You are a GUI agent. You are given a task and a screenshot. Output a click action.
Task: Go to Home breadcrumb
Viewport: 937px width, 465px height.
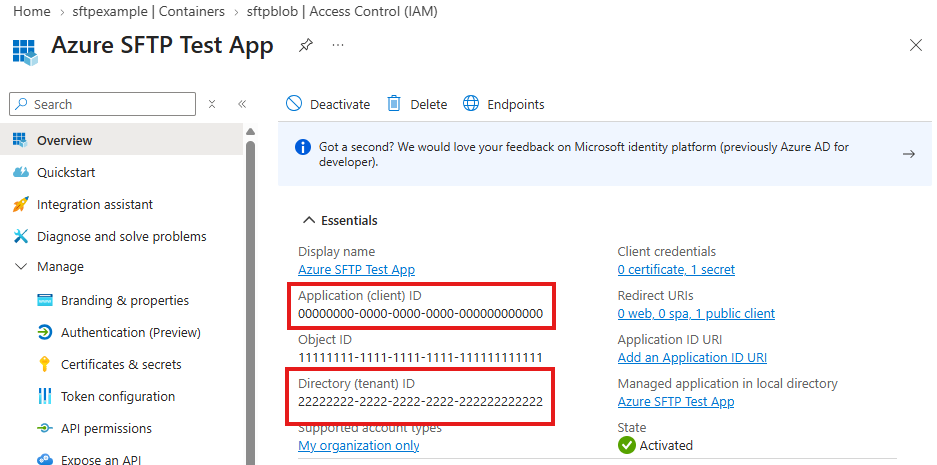pos(32,11)
